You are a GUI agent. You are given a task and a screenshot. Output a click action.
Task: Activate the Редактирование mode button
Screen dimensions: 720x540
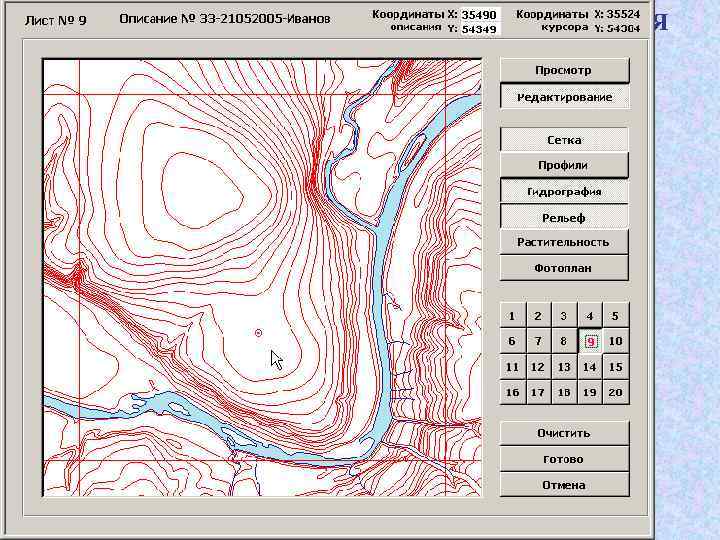click(x=564, y=97)
